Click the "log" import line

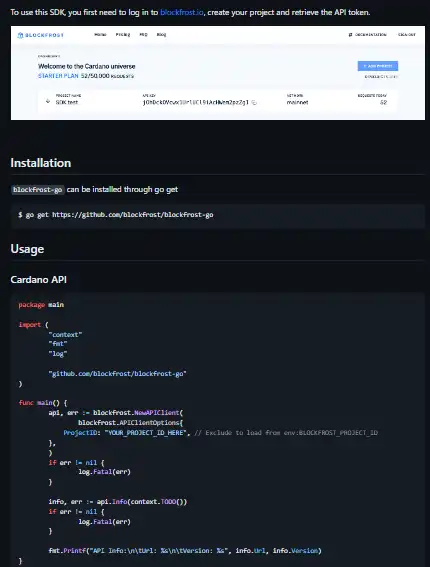pos(58,354)
